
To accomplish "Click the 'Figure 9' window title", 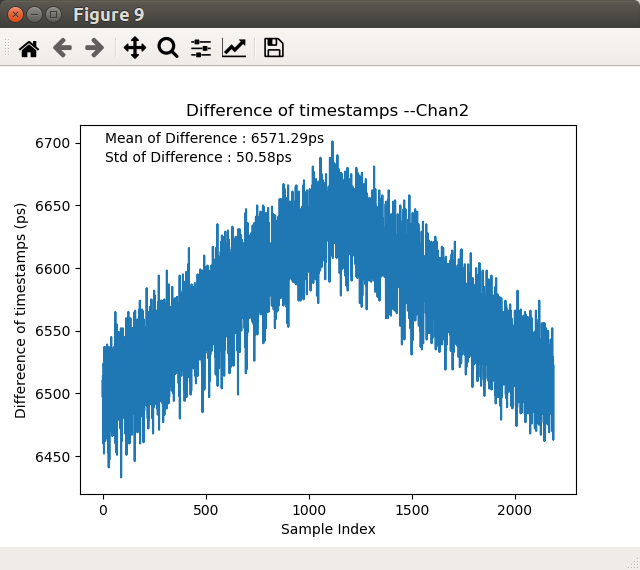I will (x=109, y=15).
